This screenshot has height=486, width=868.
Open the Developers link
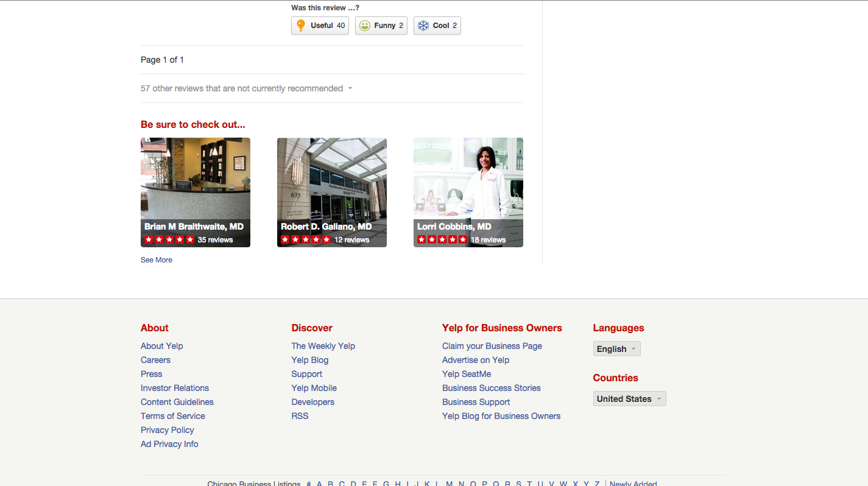[x=312, y=402]
